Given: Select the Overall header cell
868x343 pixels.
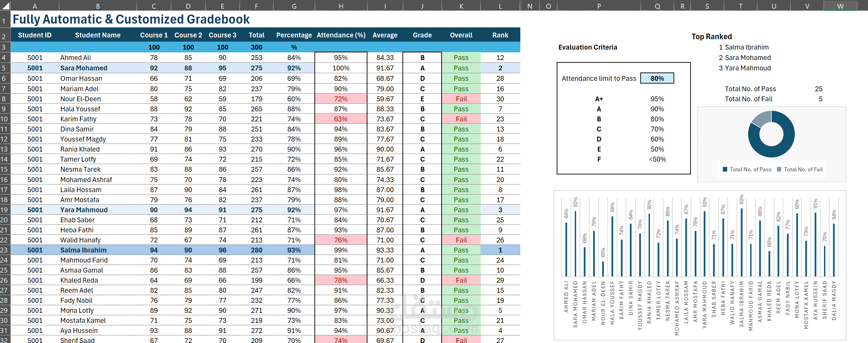Looking at the screenshot, I should 461,35.
